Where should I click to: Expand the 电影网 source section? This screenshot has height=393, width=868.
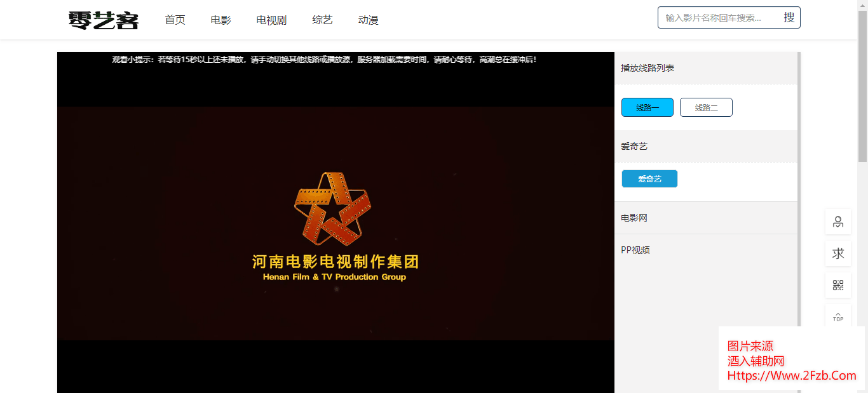[x=705, y=218]
